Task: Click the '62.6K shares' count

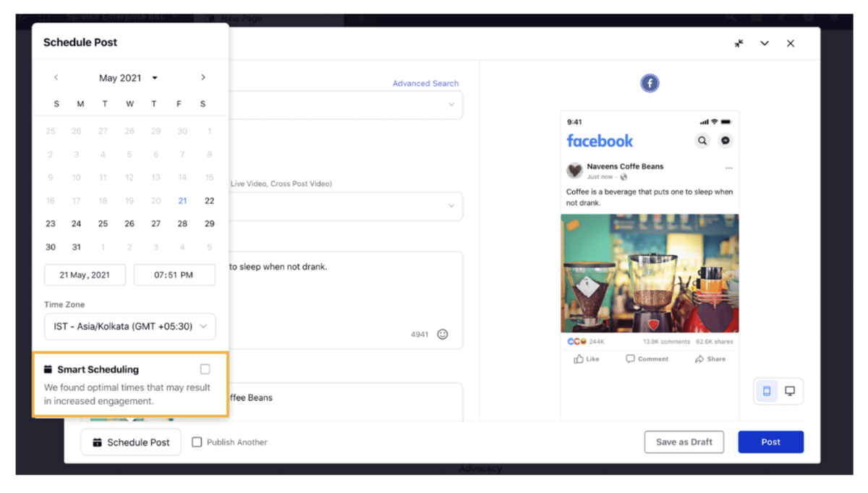Action: [x=715, y=341]
